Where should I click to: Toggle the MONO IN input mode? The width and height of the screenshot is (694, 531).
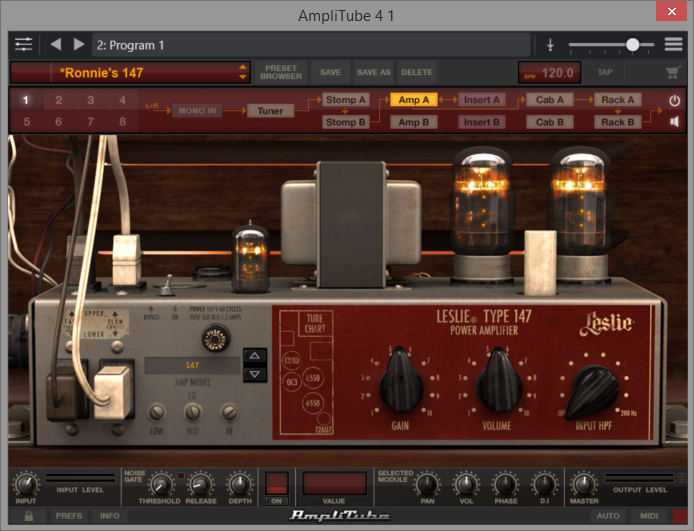point(197,111)
